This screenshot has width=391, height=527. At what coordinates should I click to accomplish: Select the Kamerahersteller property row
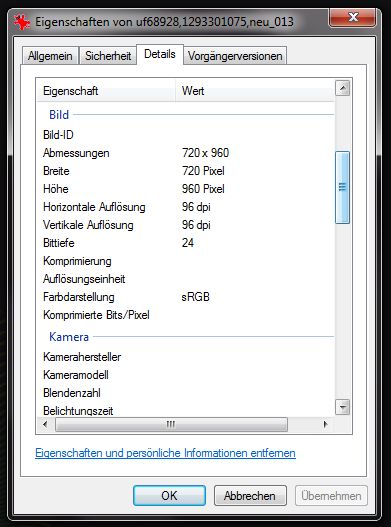pyautogui.click(x=185, y=357)
